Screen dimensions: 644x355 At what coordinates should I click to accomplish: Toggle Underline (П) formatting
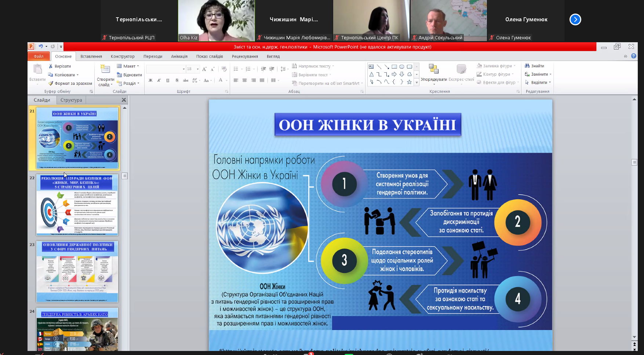click(x=168, y=80)
